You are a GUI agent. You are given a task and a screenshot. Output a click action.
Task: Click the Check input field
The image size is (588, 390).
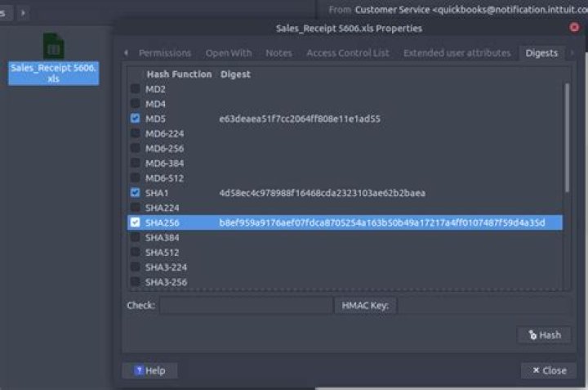(x=245, y=306)
